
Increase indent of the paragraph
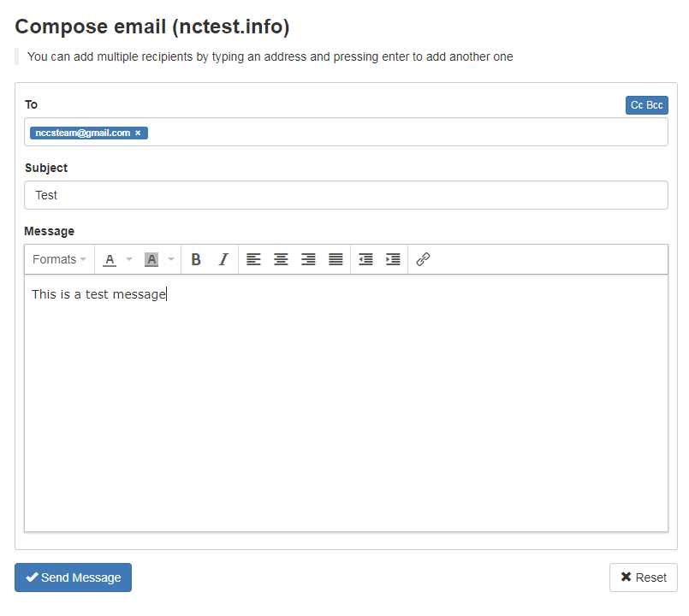pyautogui.click(x=393, y=259)
